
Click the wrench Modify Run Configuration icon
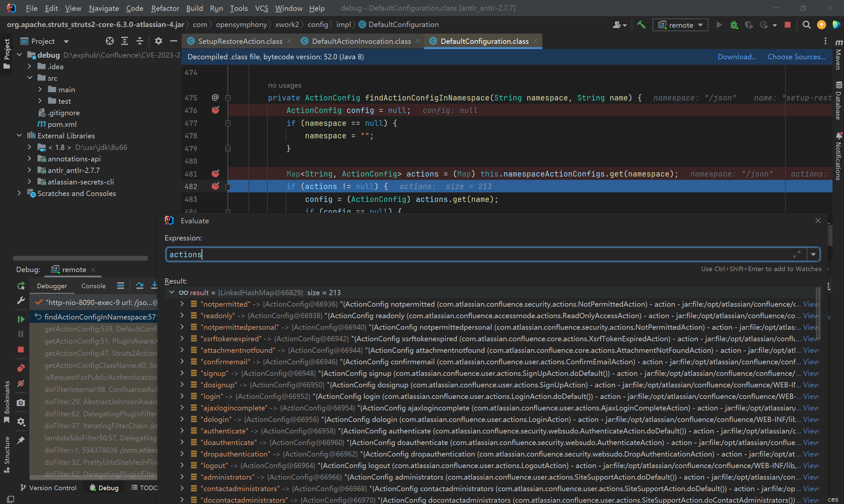[x=21, y=300]
